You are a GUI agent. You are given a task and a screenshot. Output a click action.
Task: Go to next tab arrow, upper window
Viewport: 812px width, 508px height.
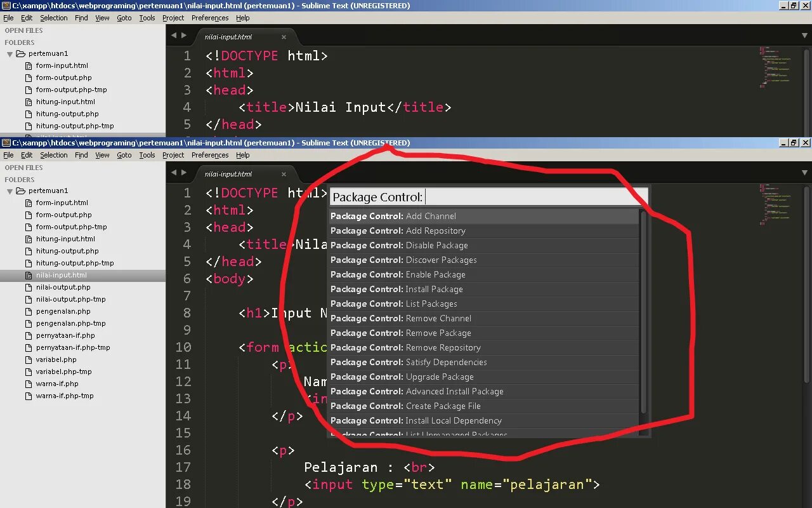(184, 36)
